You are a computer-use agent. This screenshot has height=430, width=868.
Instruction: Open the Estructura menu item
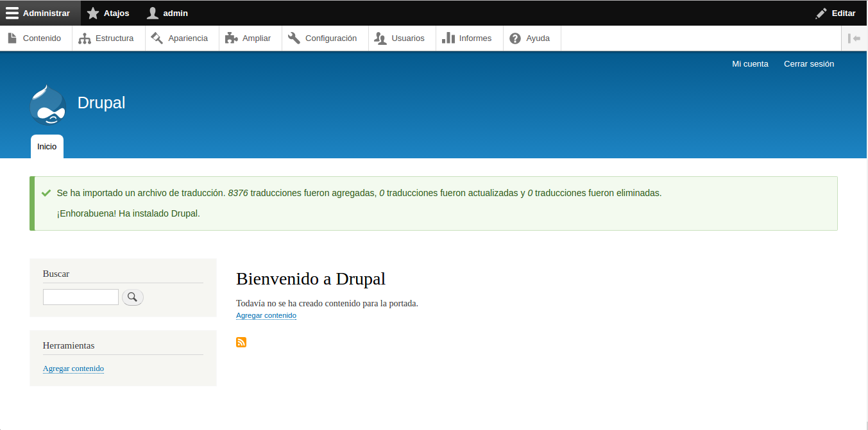109,38
